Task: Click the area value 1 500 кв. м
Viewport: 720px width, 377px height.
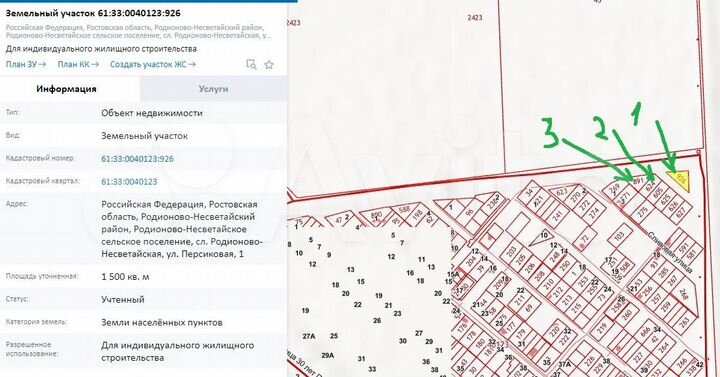Action: 125,277
